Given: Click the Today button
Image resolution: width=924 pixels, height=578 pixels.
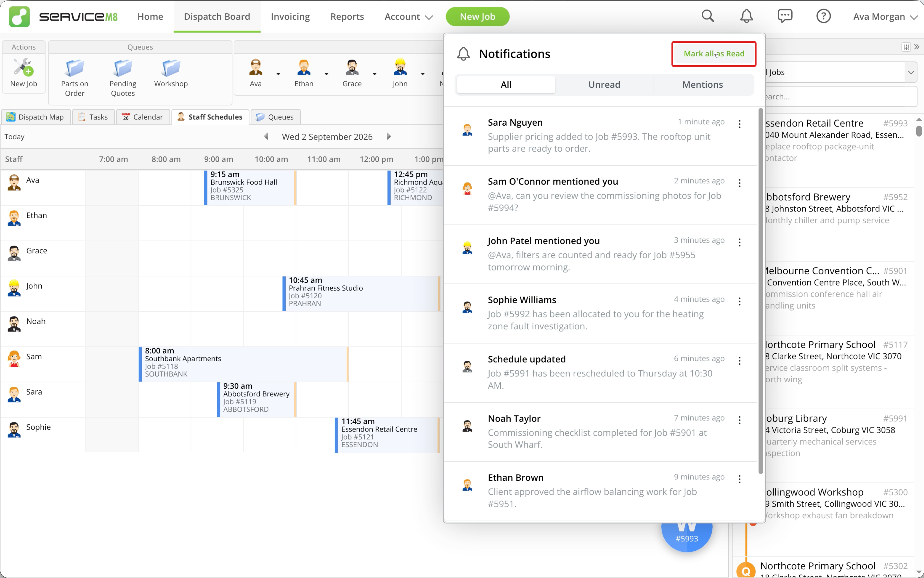Looking at the screenshot, I should [14, 137].
